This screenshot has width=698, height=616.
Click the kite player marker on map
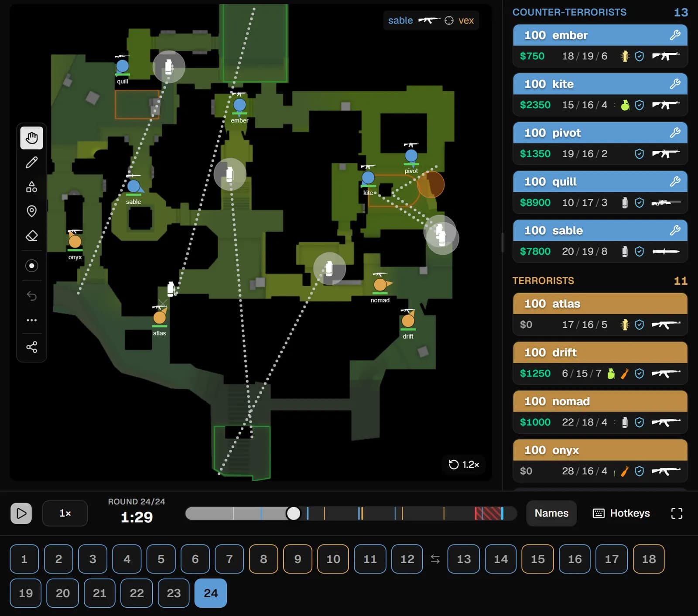click(x=368, y=178)
